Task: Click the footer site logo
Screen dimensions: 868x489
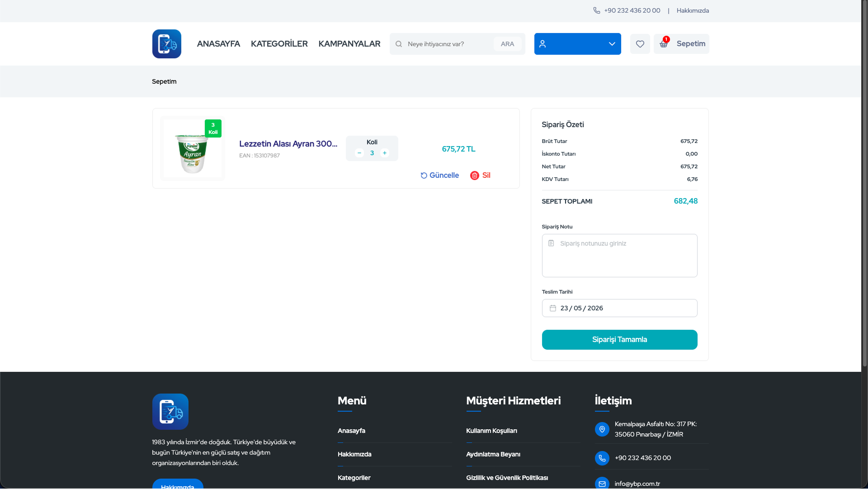Action: coord(170,412)
